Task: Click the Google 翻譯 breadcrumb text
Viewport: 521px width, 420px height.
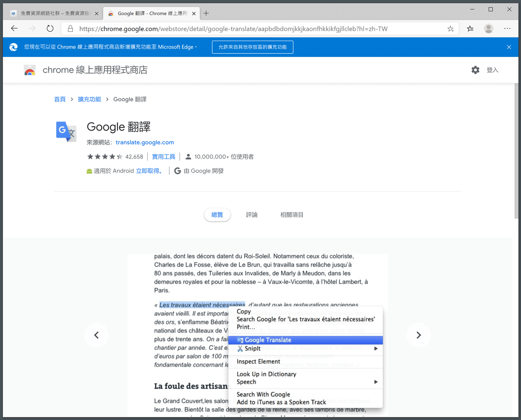Action: (x=130, y=99)
